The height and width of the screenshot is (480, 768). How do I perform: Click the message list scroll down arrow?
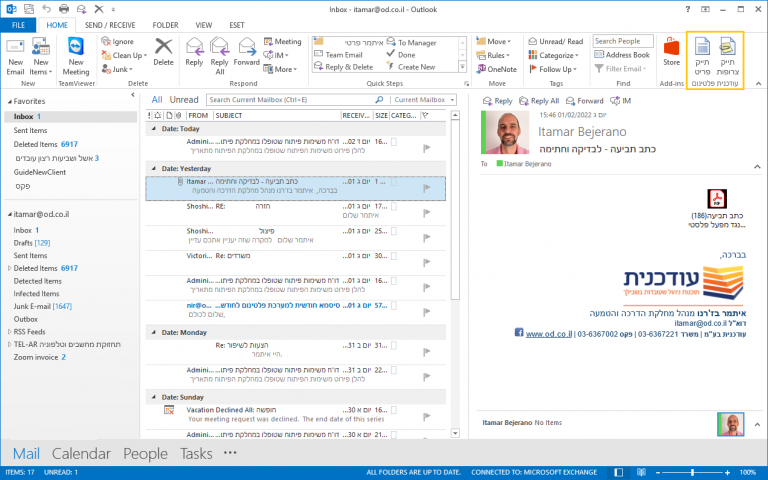[455, 433]
